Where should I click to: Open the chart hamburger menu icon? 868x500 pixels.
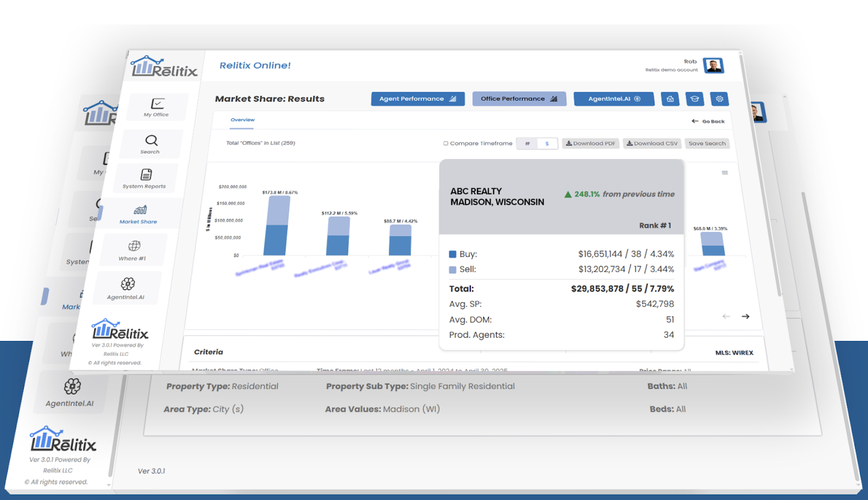(x=725, y=173)
